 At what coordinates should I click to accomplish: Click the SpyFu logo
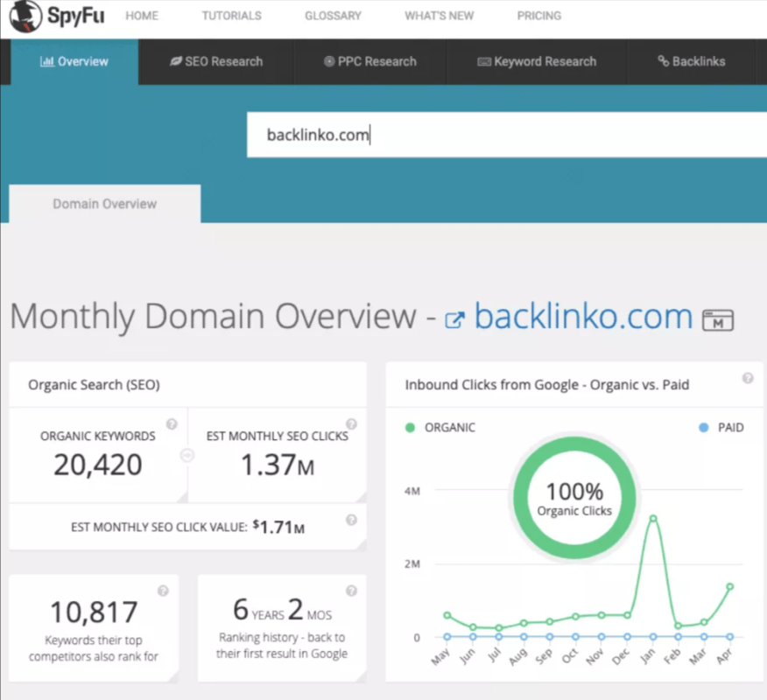click(54, 16)
